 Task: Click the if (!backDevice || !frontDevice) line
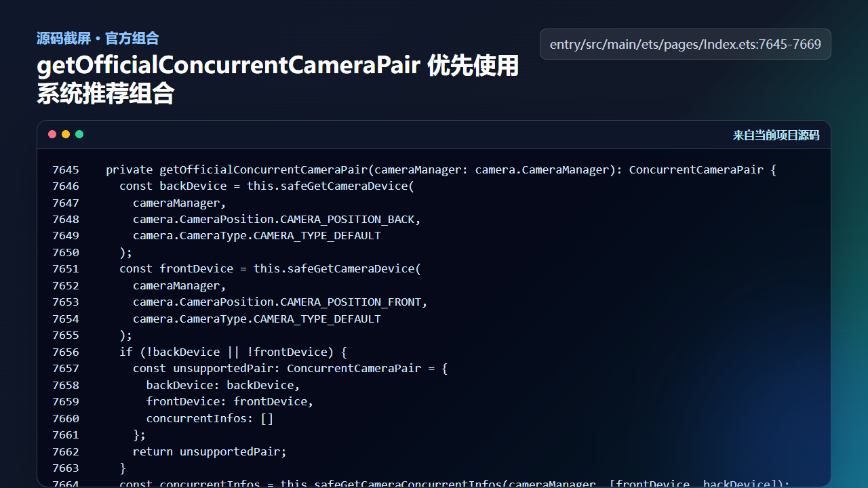pos(233,352)
